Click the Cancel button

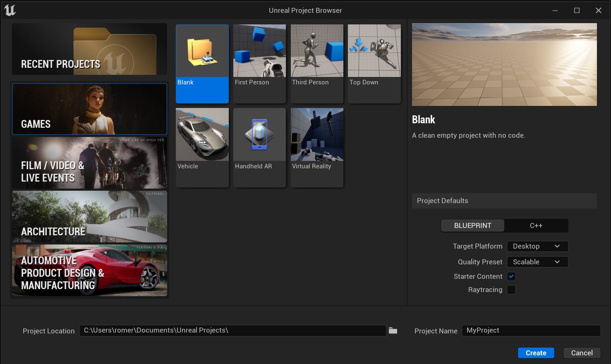582,353
